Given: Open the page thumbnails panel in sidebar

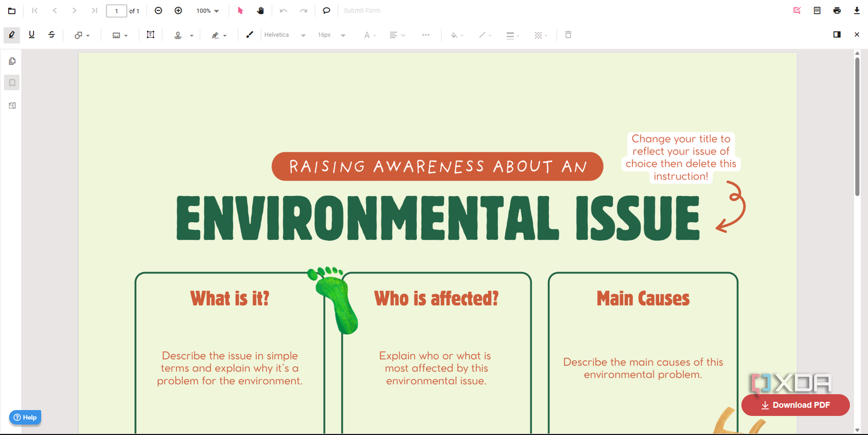Looking at the screenshot, I should (x=12, y=61).
